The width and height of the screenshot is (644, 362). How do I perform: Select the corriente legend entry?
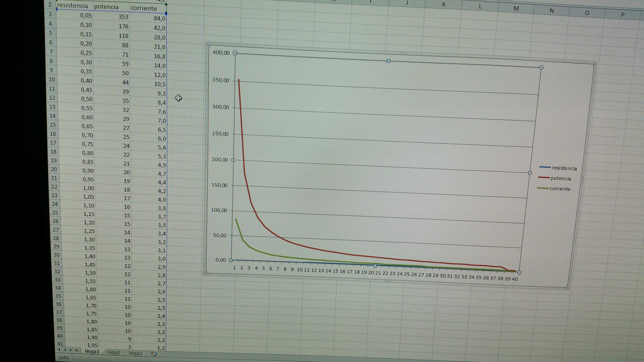560,189
